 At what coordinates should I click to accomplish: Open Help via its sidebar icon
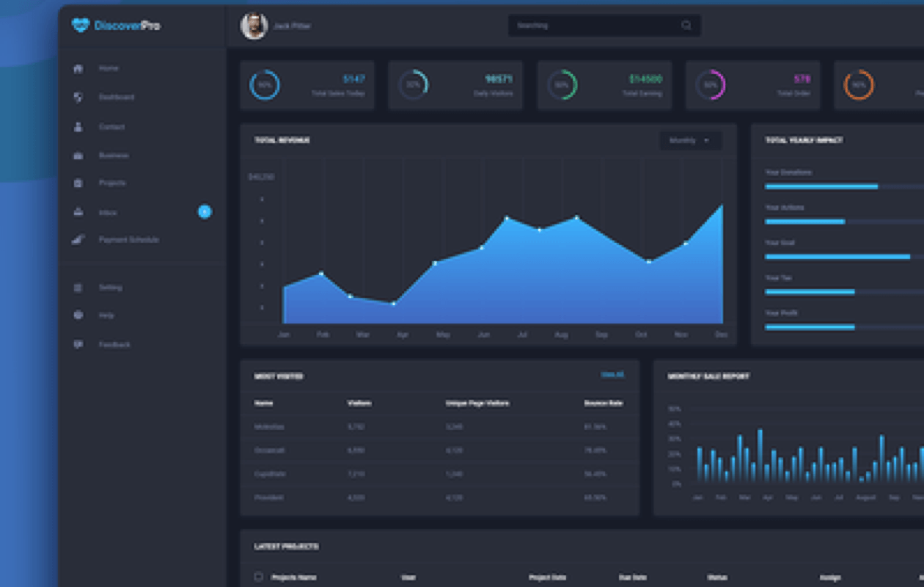point(78,316)
